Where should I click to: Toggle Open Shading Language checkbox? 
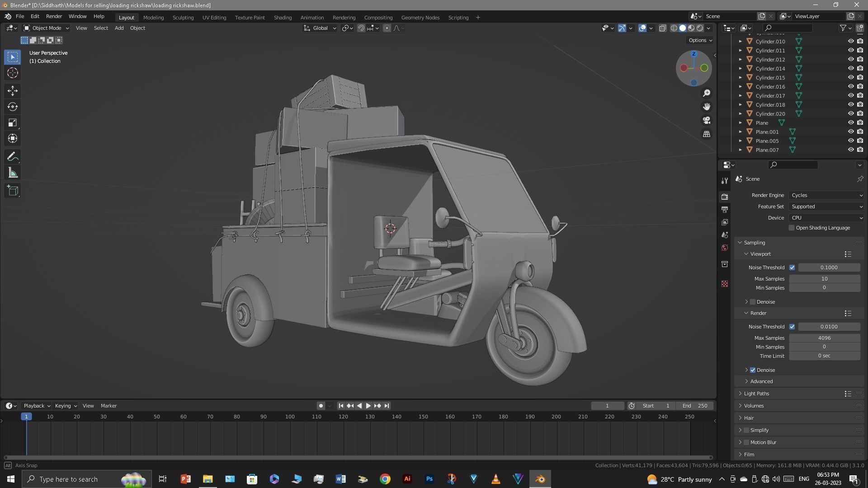(x=792, y=228)
